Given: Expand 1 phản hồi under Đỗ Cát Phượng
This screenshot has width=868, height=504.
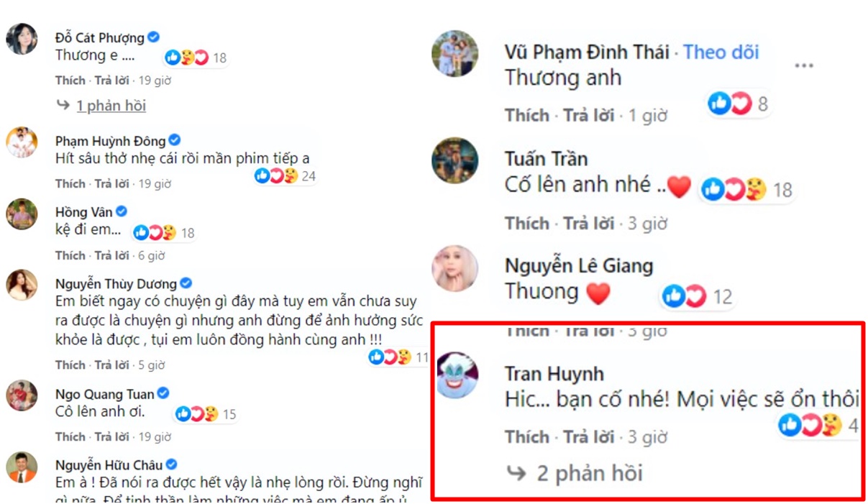Looking at the screenshot, I should tap(111, 106).
